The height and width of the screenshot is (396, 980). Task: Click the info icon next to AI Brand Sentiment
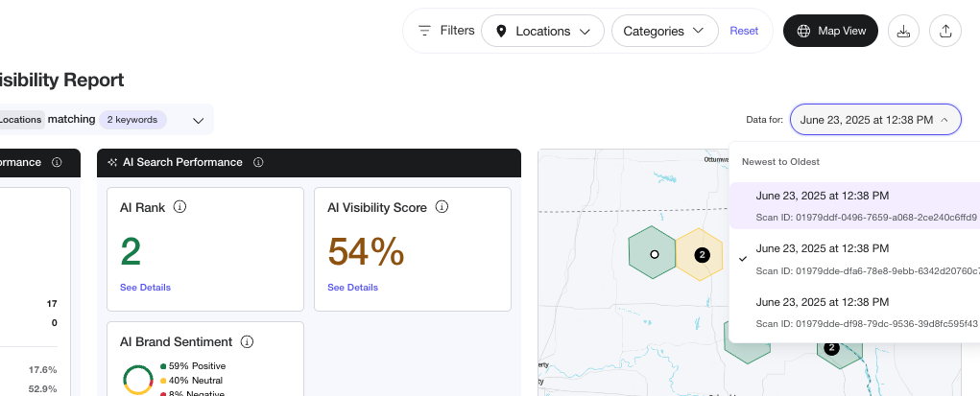tap(247, 341)
